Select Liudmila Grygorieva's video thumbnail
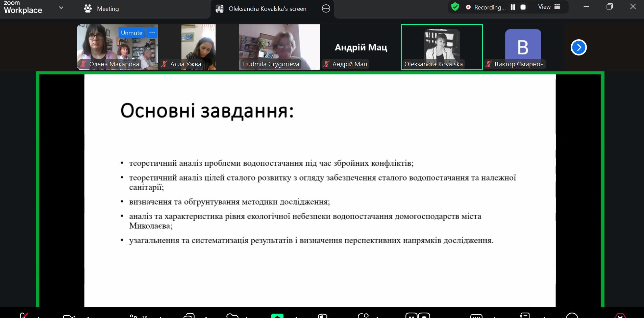 pos(280,47)
